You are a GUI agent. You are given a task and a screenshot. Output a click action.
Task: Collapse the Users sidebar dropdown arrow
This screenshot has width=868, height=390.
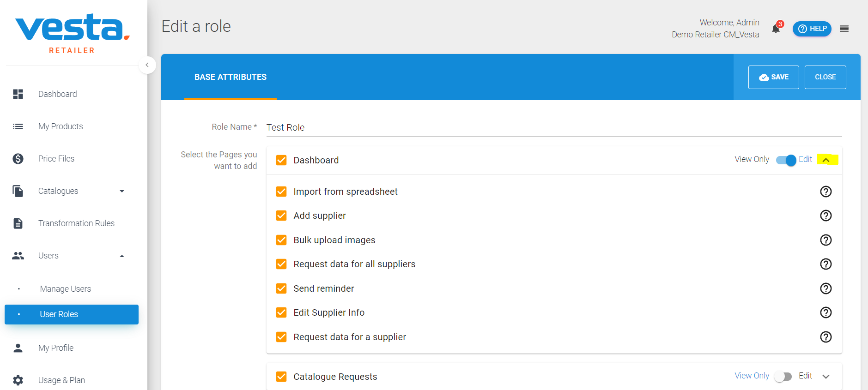[x=122, y=256]
